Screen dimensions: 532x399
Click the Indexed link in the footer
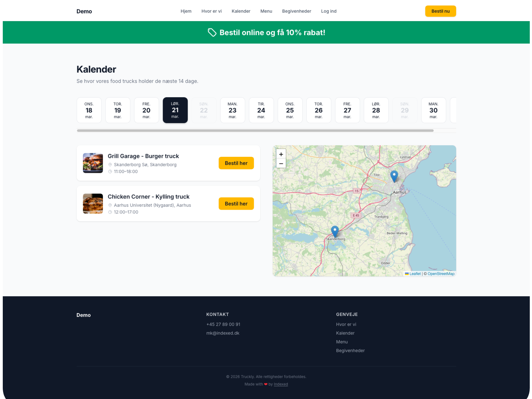[x=281, y=384]
